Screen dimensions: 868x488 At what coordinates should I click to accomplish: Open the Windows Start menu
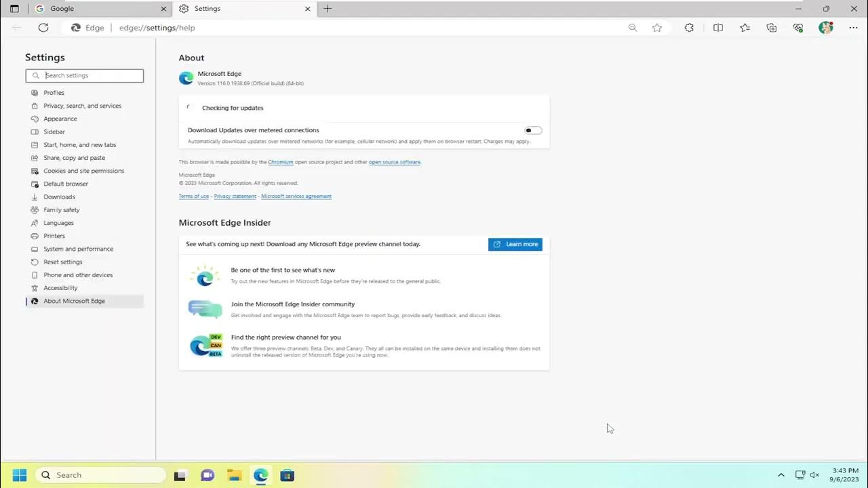19,475
